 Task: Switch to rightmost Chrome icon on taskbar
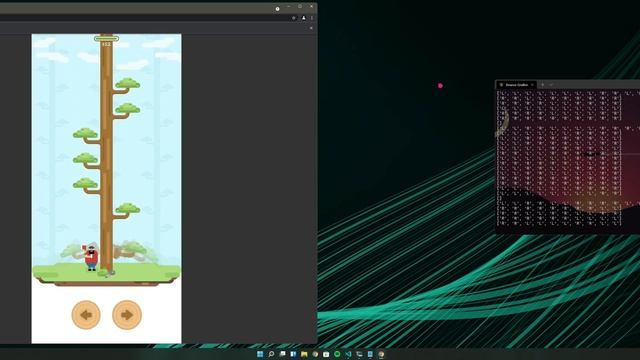tap(381, 354)
